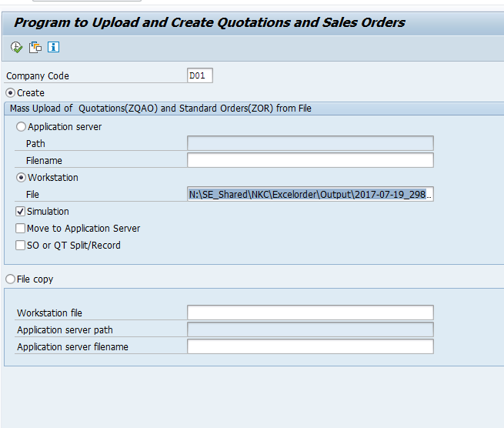
Task: Open the Get Variant icon
Action: (x=35, y=48)
